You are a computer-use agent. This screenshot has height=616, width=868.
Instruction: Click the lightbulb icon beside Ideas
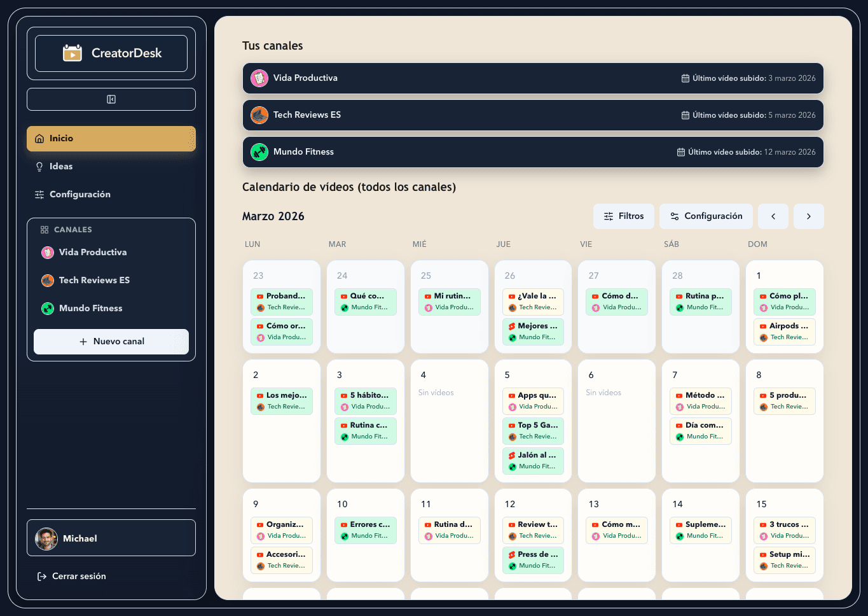[x=41, y=166]
